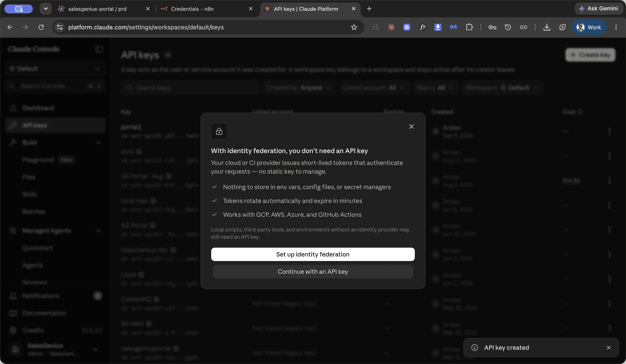Viewport: 626px width, 364px height.
Task: Click the recycle extension icon
Action: point(376,27)
